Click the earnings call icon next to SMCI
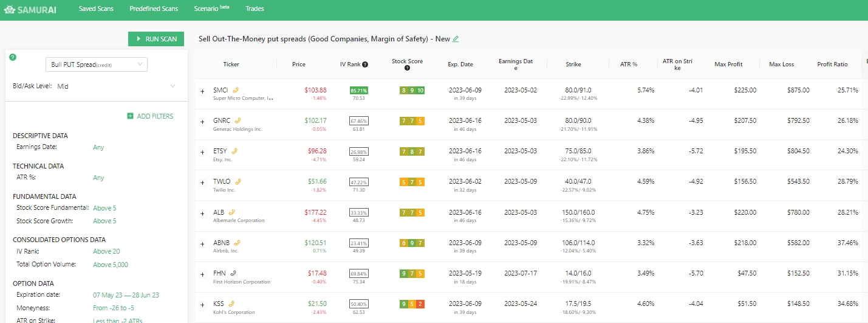 point(235,90)
